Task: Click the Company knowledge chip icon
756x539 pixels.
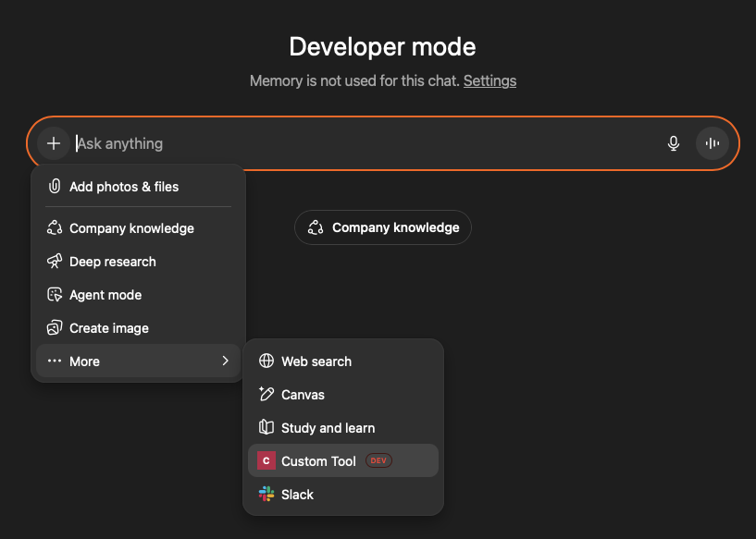Action: (316, 227)
